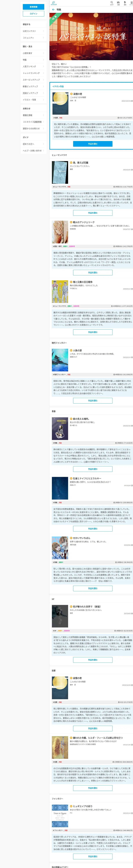Screen dimensions: 133x868
Task: Open ヘルプ・お問い合わせ in the sidebar
Action: [x=33, y=151]
